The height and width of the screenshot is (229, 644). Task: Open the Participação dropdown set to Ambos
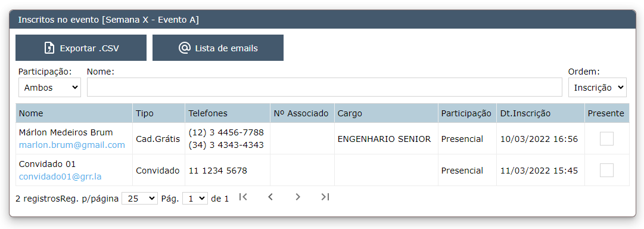tap(49, 88)
